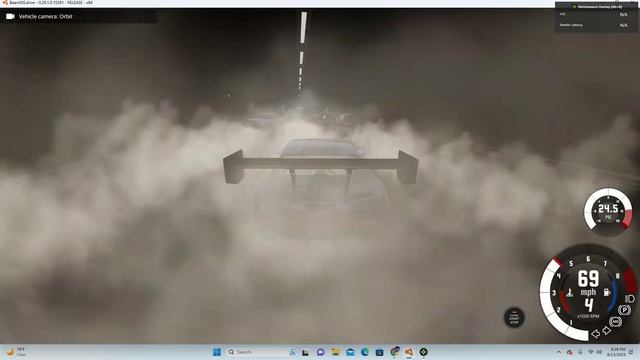Switch to the orange BeamNG.drive taskbar icon
The height and width of the screenshot is (360, 640).
pos(409,352)
